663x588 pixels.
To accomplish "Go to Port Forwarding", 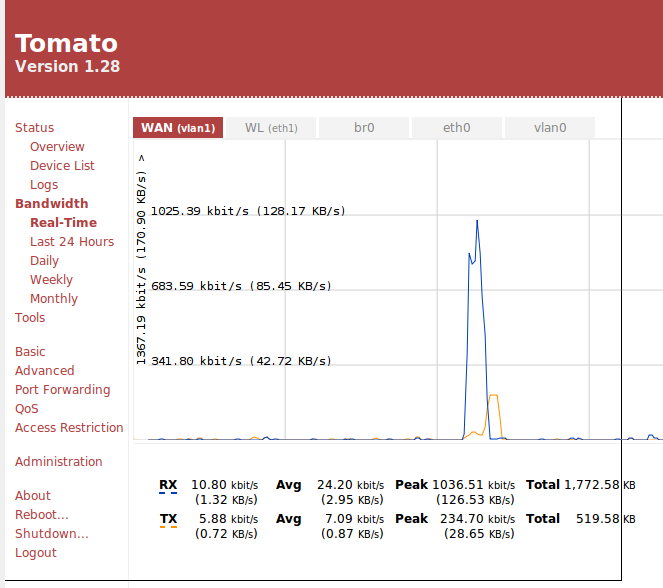I will (63, 390).
